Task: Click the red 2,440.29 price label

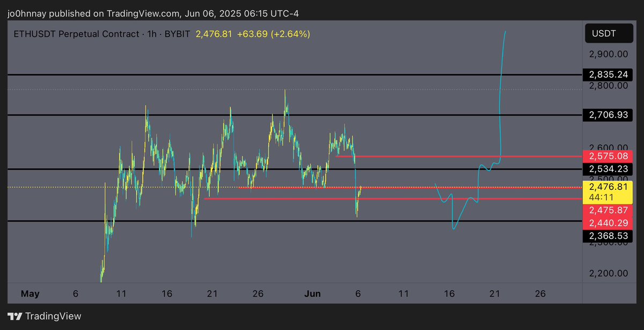Action: coord(607,223)
